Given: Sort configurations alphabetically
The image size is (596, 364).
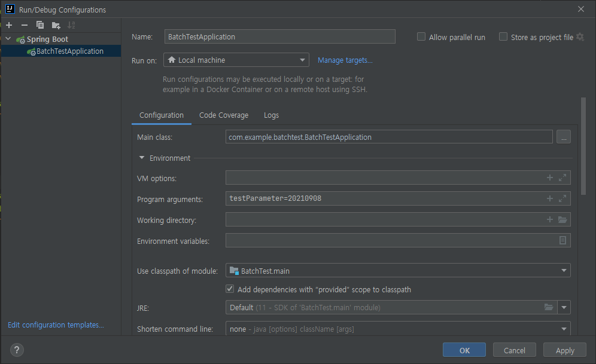Looking at the screenshot, I should pos(71,25).
